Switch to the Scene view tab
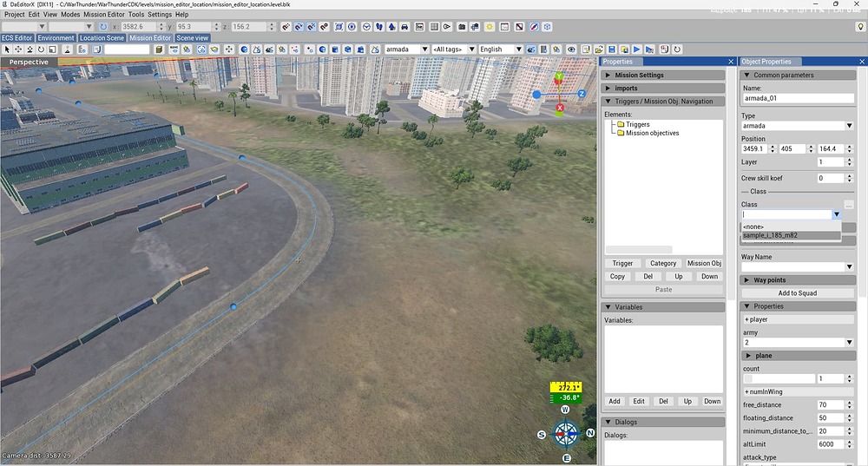Image resolution: width=868 pixels, height=466 pixels. click(192, 37)
